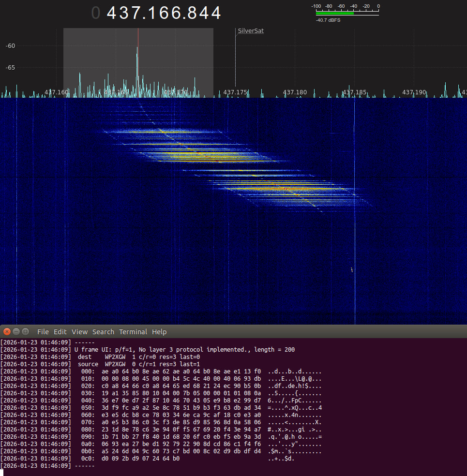Click the greyed leading 0 frequency digit
Viewport: 467px width, 476px height.
[x=96, y=13]
